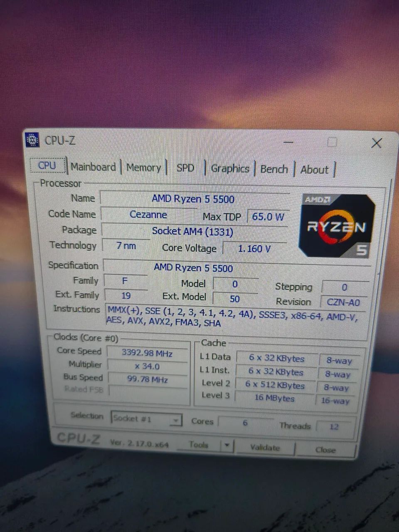399x532 pixels.
Task: Click the Clocks (Core #0) group label
Action: tap(86, 338)
